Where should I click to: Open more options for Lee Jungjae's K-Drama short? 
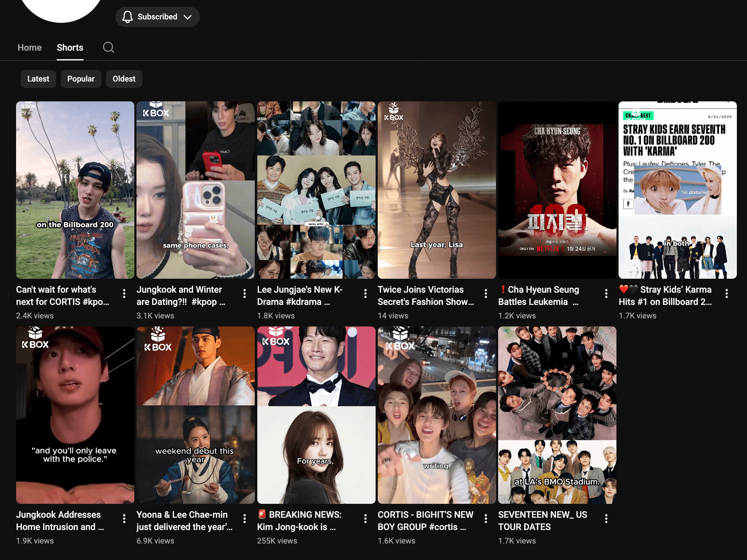(x=365, y=294)
